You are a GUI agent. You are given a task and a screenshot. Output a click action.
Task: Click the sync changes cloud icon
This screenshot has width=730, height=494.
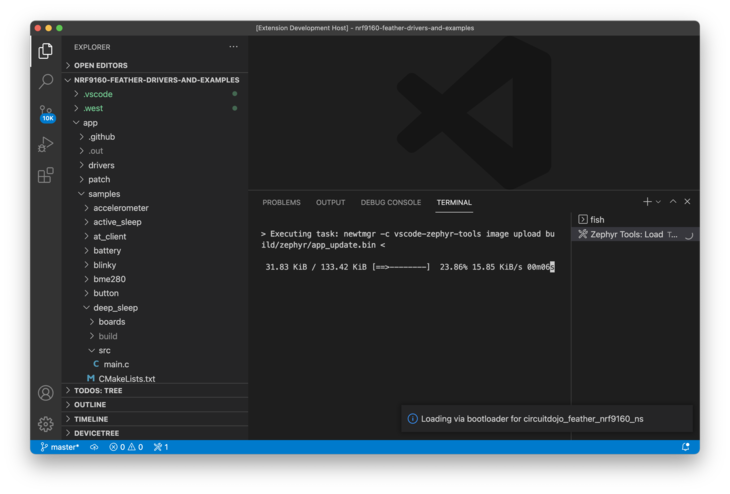94,447
